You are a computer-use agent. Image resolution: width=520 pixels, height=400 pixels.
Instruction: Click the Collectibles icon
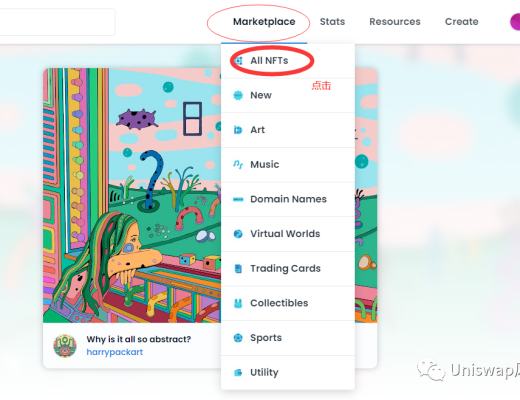(x=238, y=303)
